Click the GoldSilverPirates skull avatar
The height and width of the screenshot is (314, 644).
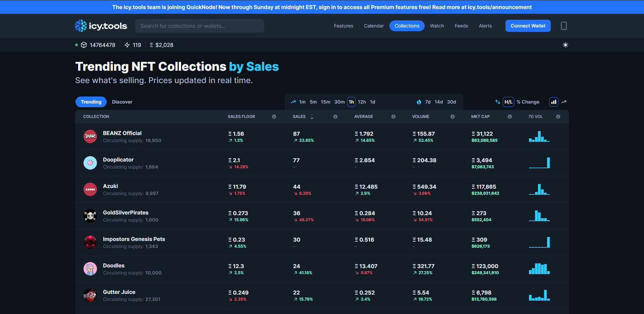[90, 216]
